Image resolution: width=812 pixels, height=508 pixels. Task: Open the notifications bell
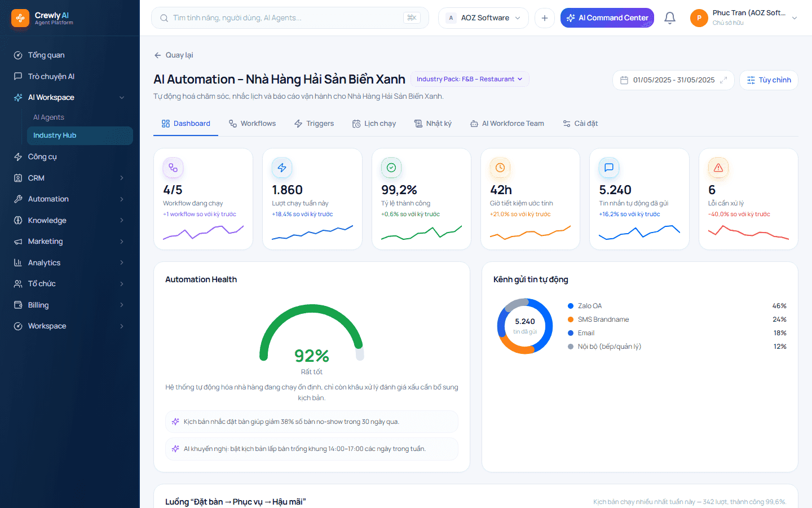click(670, 18)
